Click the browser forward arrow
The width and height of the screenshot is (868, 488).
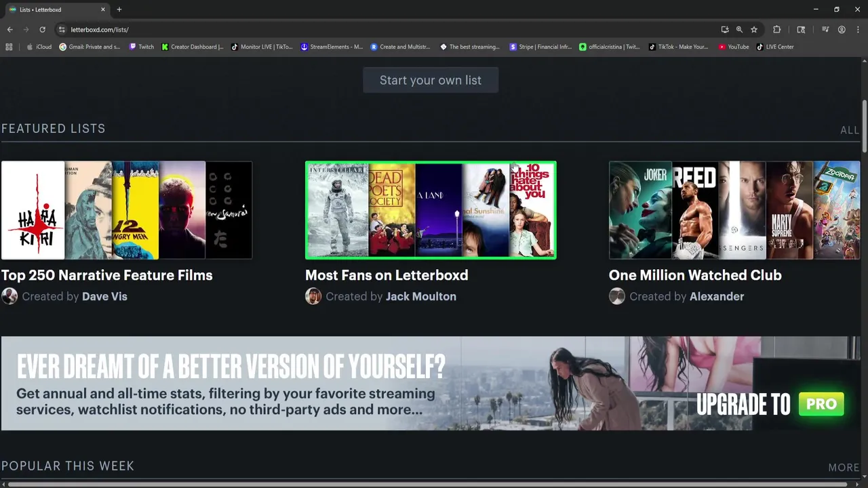click(26, 30)
